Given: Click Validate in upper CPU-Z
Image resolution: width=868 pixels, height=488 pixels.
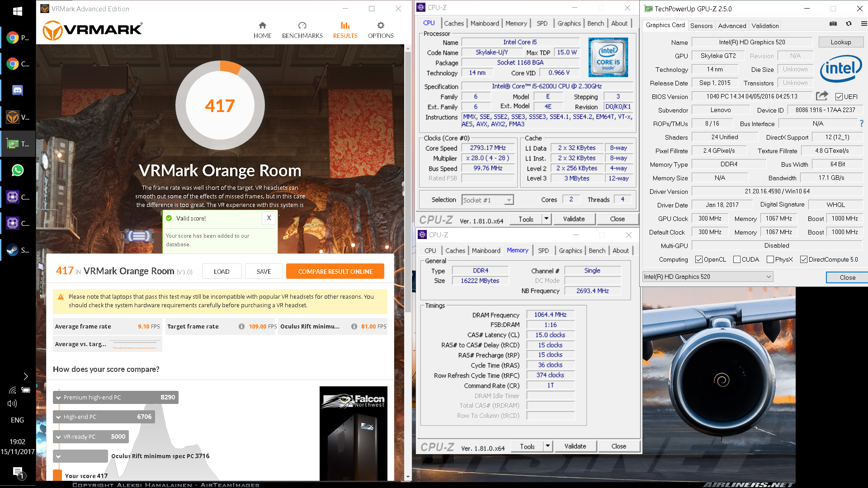Looking at the screenshot, I should coord(574,219).
